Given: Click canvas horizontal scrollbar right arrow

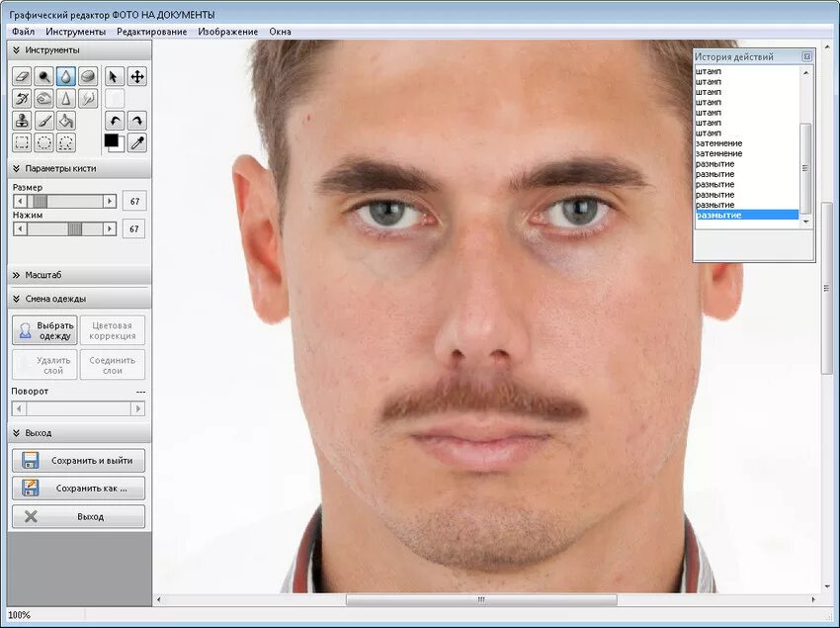Looking at the screenshot, I should pos(813,599).
